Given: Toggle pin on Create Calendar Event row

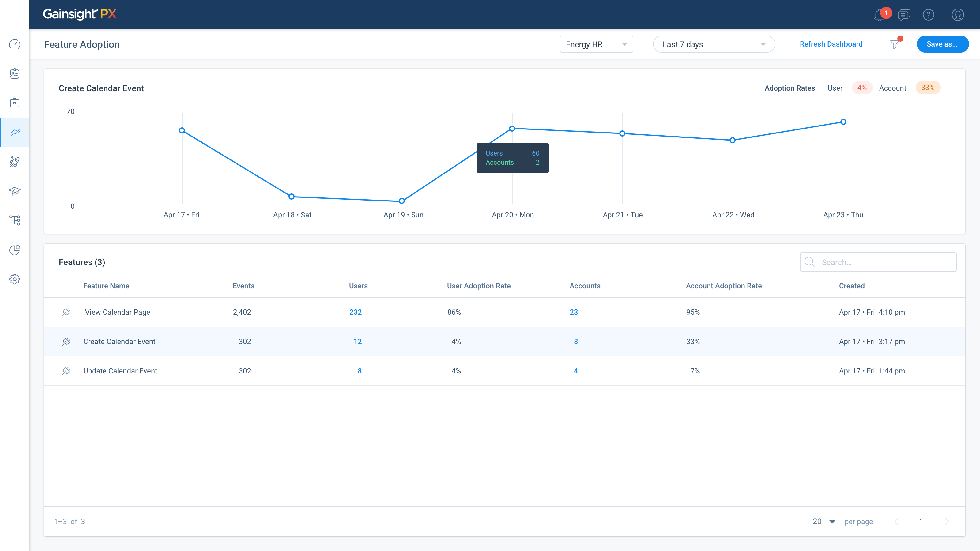Looking at the screenshot, I should tap(66, 342).
